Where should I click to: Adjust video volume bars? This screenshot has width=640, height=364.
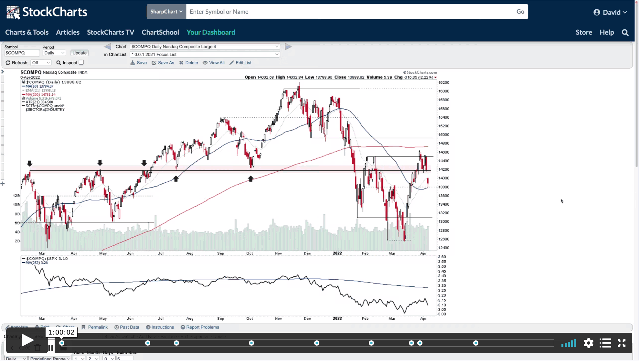(x=569, y=343)
